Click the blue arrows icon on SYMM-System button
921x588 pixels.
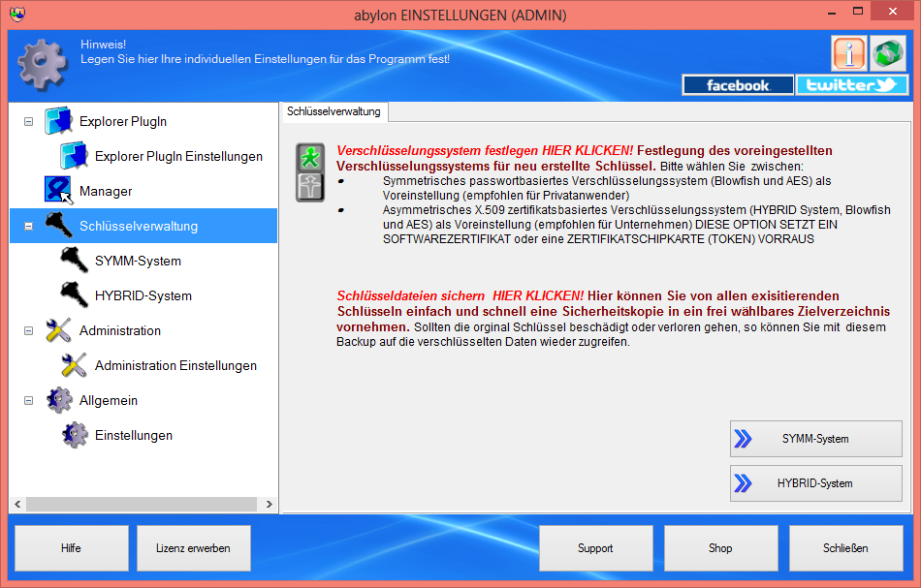coord(743,439)
